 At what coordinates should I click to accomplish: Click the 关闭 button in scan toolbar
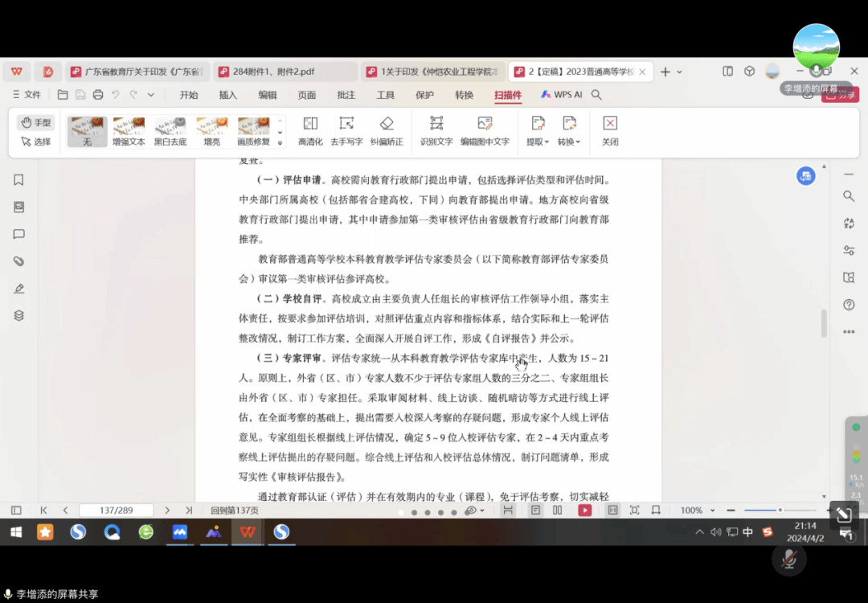610,130
